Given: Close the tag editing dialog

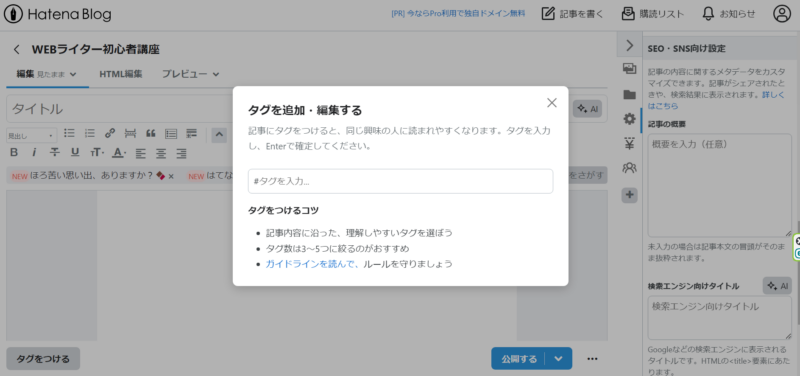Looking at the screenshot, I should click(x=552, y=103).
